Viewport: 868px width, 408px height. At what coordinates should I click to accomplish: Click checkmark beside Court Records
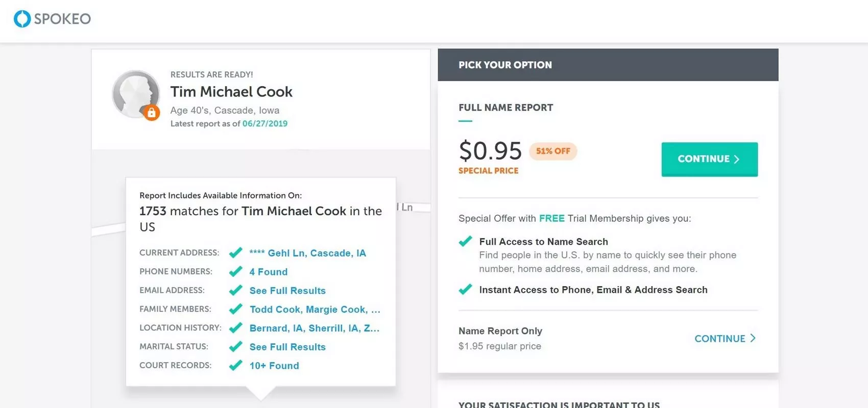coord(235,366)
